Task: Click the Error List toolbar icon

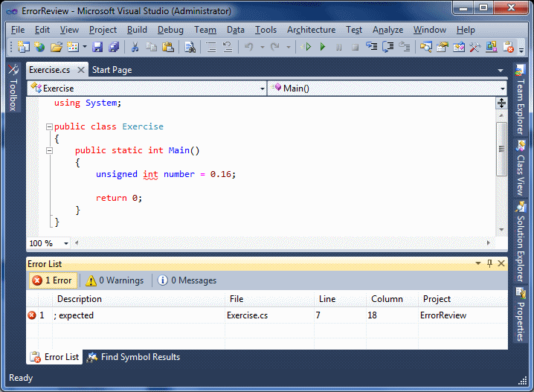Action: coord(508,47)
